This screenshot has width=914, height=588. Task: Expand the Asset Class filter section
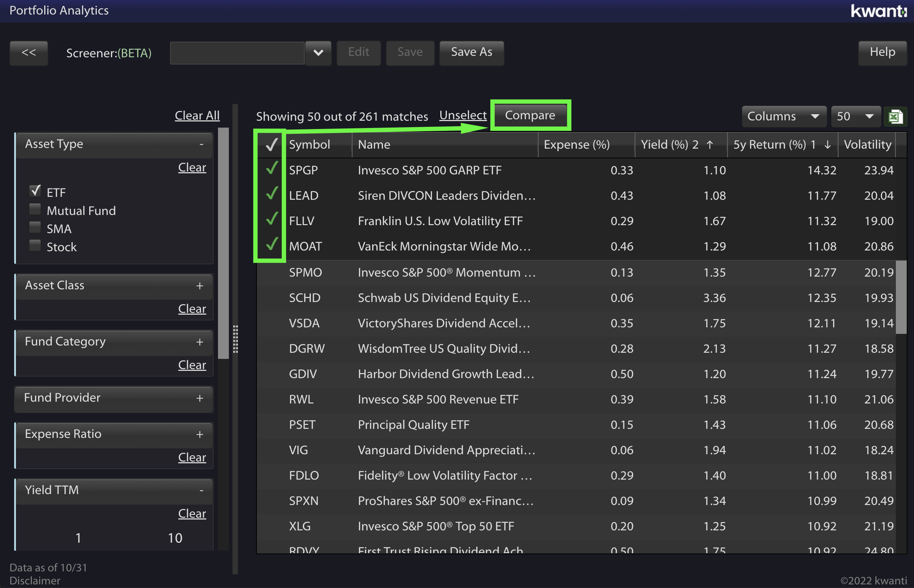point(200,286)
